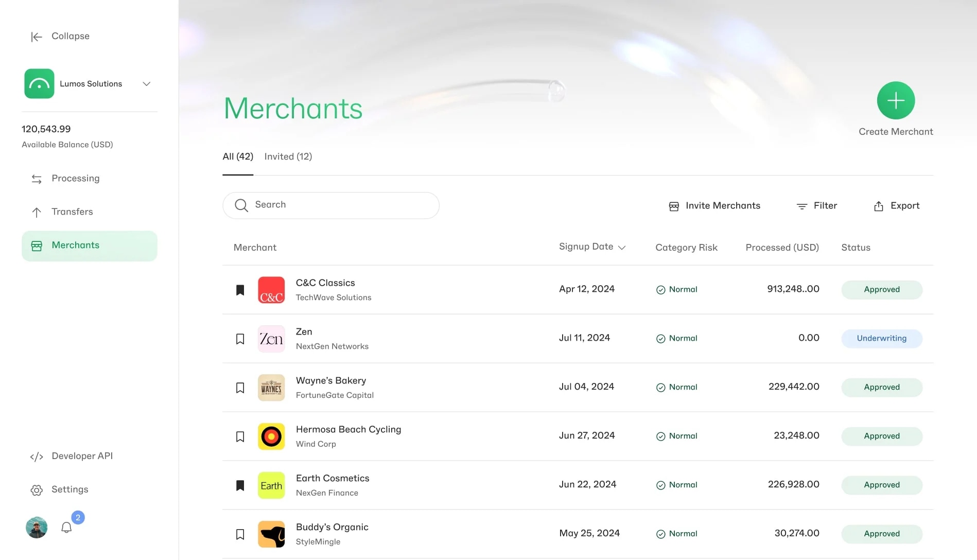Viewport: 977px width, 560px height.
Task: Click Approved status badge for C&C Classics
Action: coord(882,290)
